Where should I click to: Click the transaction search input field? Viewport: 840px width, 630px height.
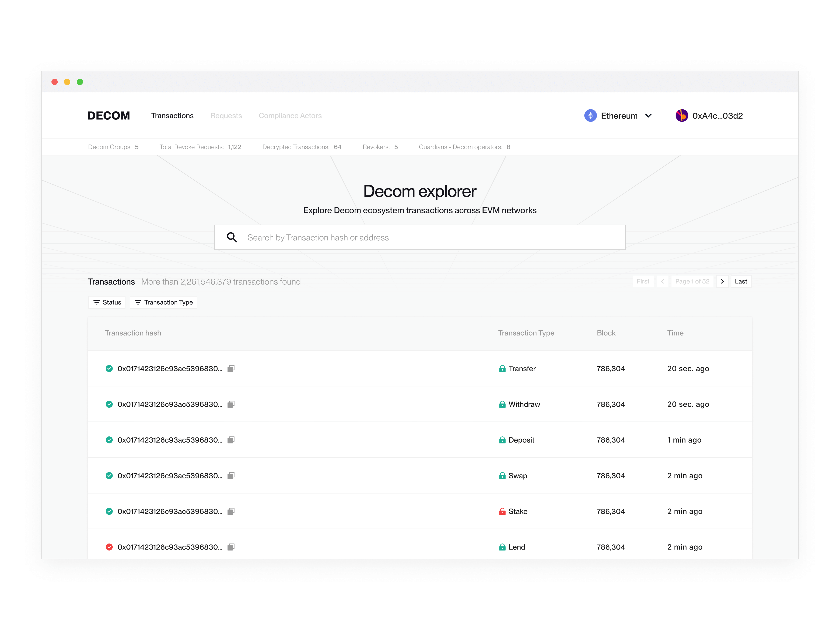418,237
